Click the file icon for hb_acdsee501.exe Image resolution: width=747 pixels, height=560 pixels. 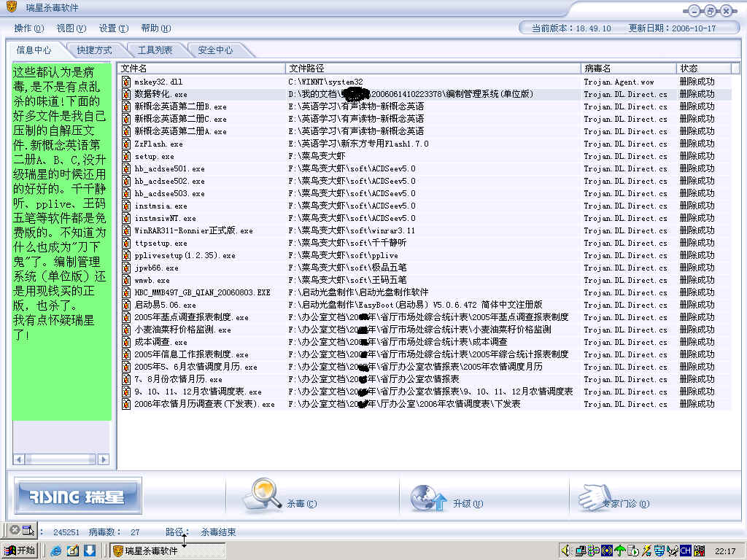(125, 168)
